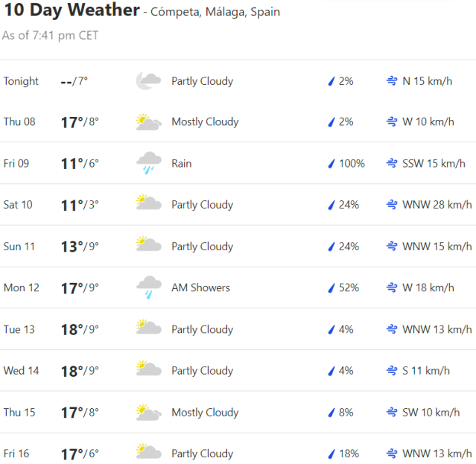Click the Mostly Cloudy icon for Thu 15

click(x=148, y=413)
